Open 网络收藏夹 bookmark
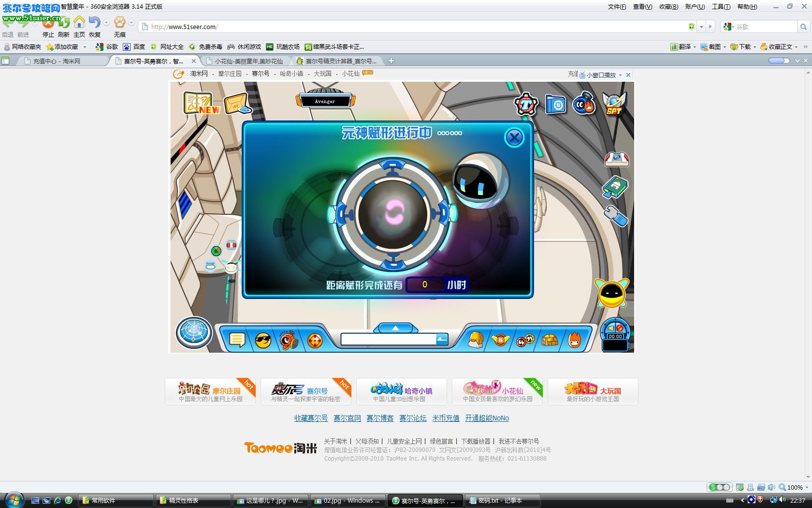 22,47
